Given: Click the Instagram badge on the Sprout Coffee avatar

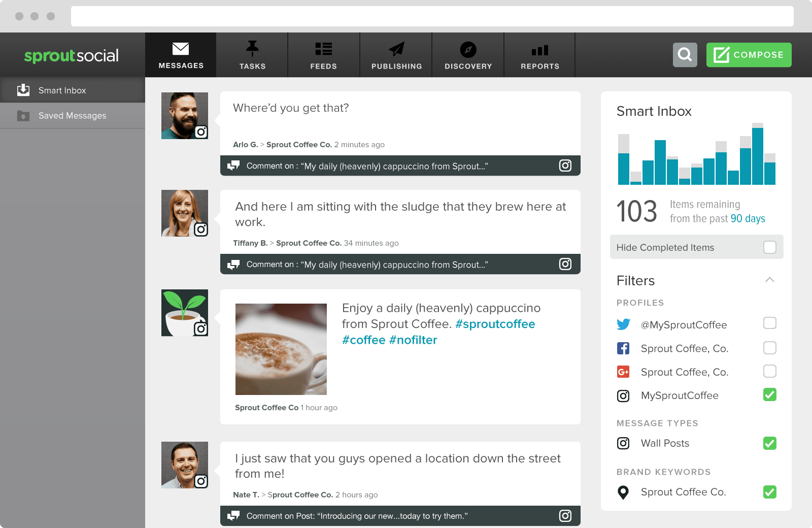Looking at the screenshot, I should [x=201, y=329].
